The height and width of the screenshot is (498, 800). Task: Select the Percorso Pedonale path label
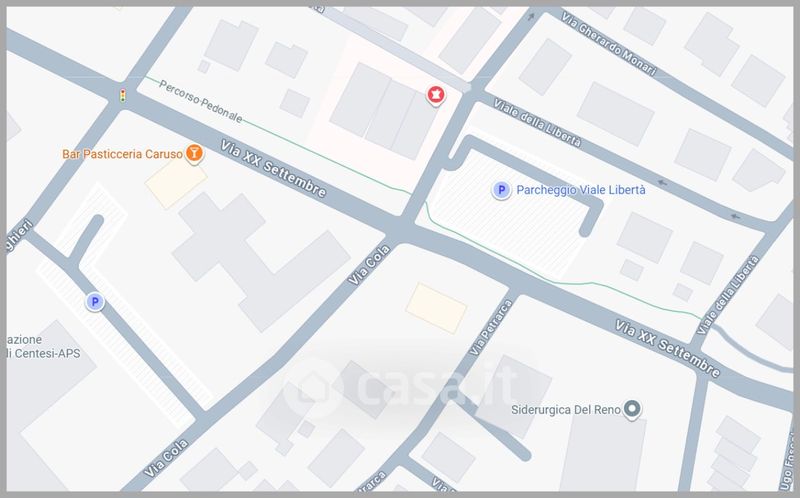tap(201, 102)
